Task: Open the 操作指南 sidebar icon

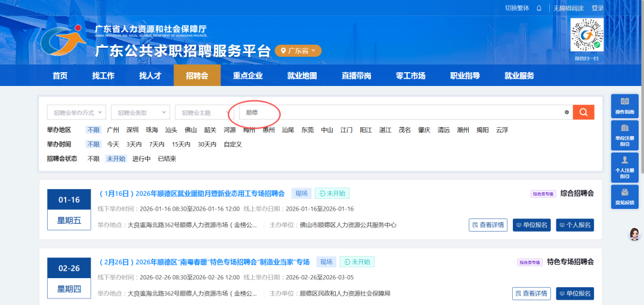Action: click(x=624, y=106)
